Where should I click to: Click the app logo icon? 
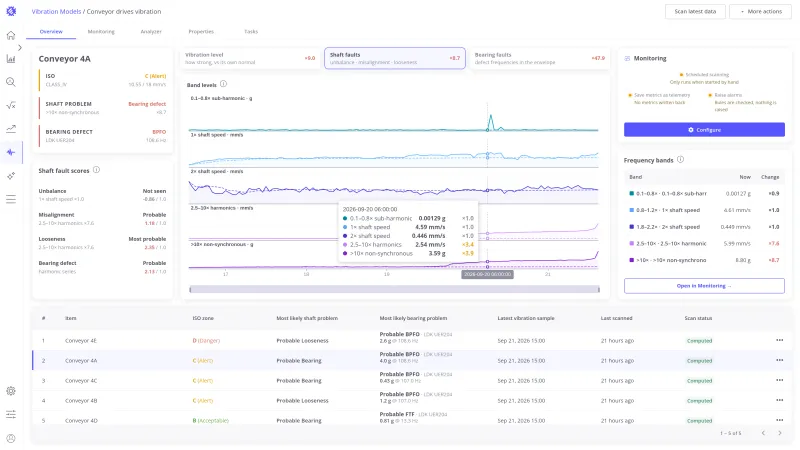click(11, 11)
